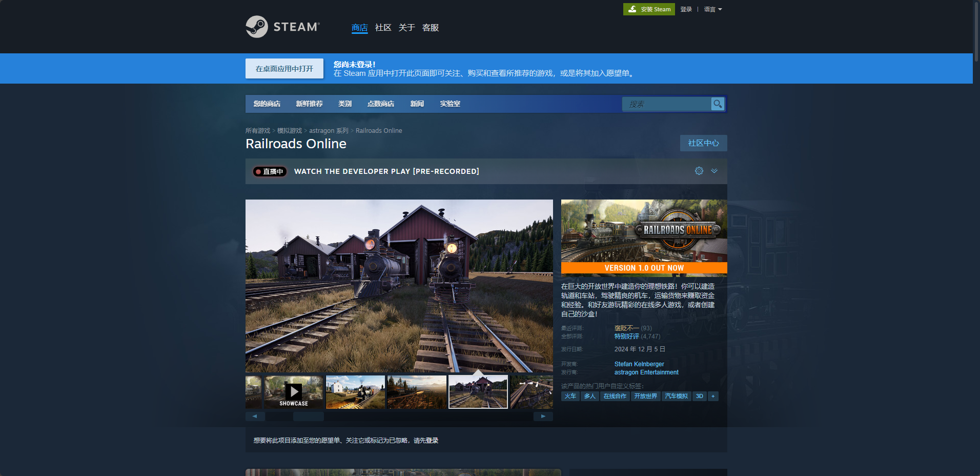
Task: Add more tags with plus button
Action: 713,396
